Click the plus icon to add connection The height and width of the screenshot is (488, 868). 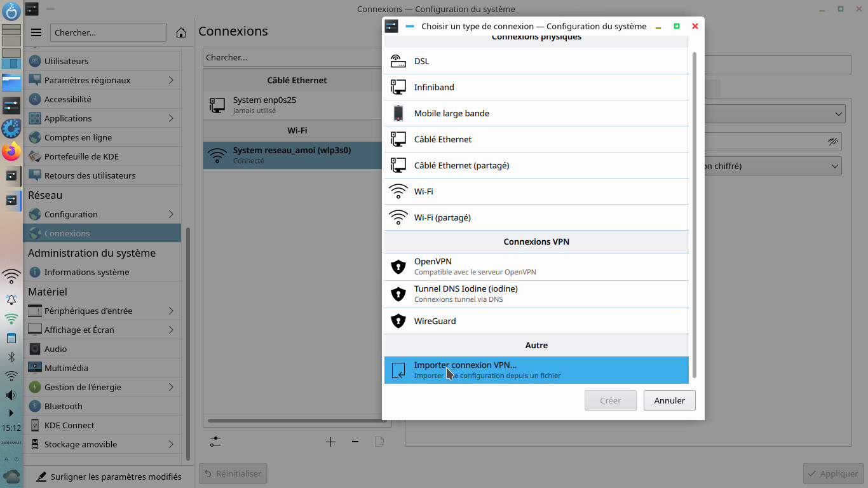coord(330,442)
